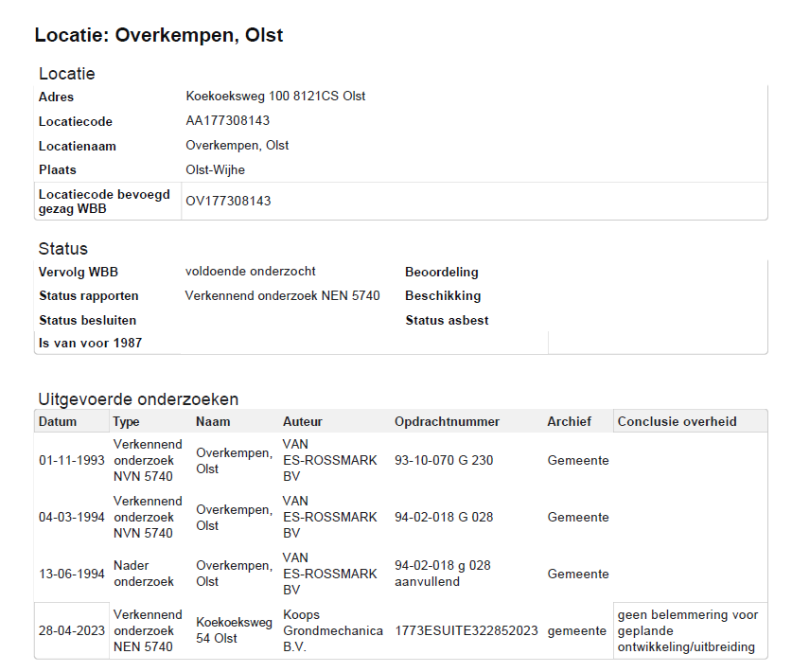Screen dimensions: 792x672
Task: Click the 'Opdrachtnummer' column header
Action: 447,421
